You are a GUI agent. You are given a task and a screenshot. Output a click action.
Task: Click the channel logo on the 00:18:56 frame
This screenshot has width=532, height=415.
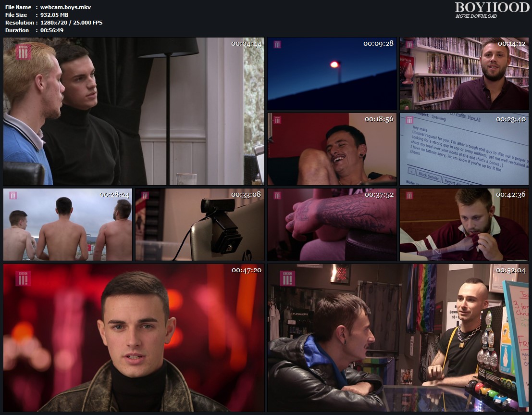click(x=277, y=120)
